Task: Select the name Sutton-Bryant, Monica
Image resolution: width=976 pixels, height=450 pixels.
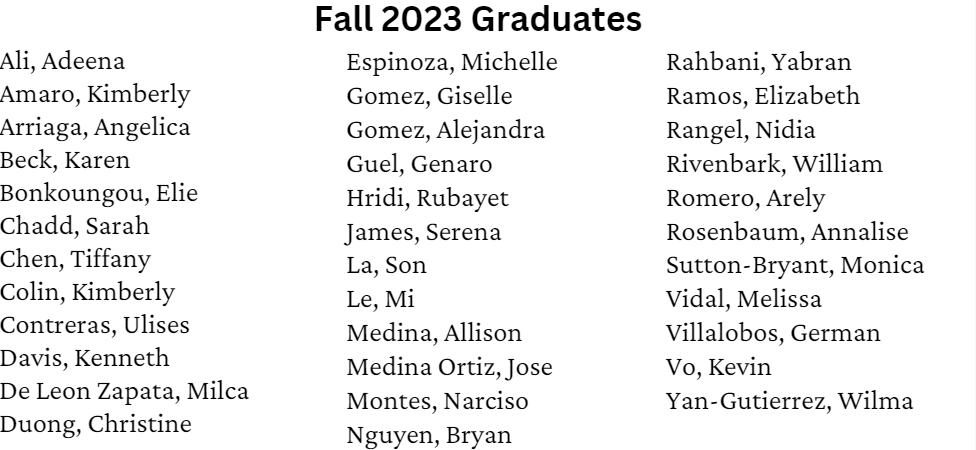Action: coord(795,267)
